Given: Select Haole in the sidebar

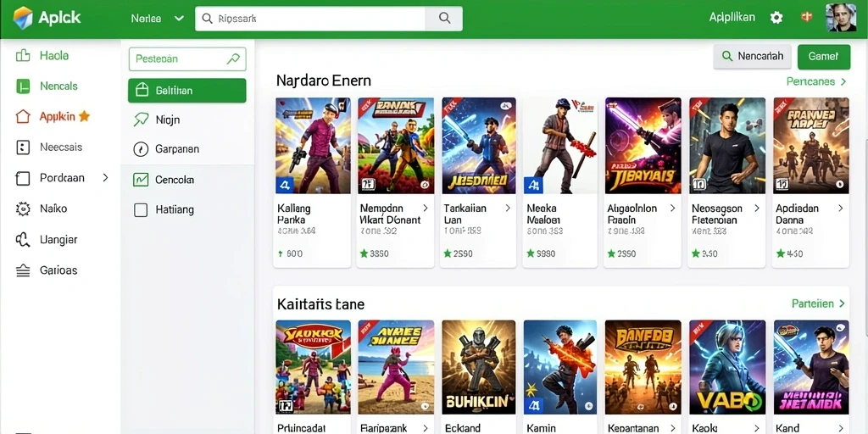Looking at the screenshot, I should 54,55.
